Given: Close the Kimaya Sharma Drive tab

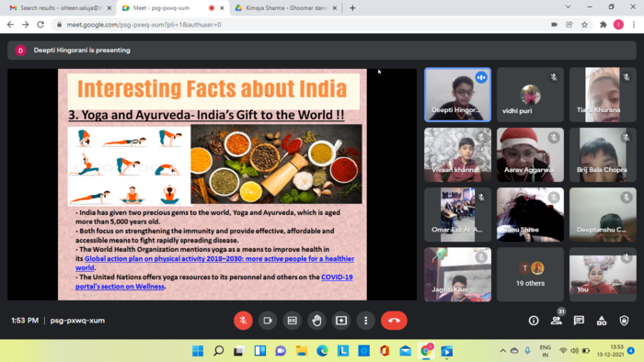Looking at the screenshot, I should coord(334,7).
